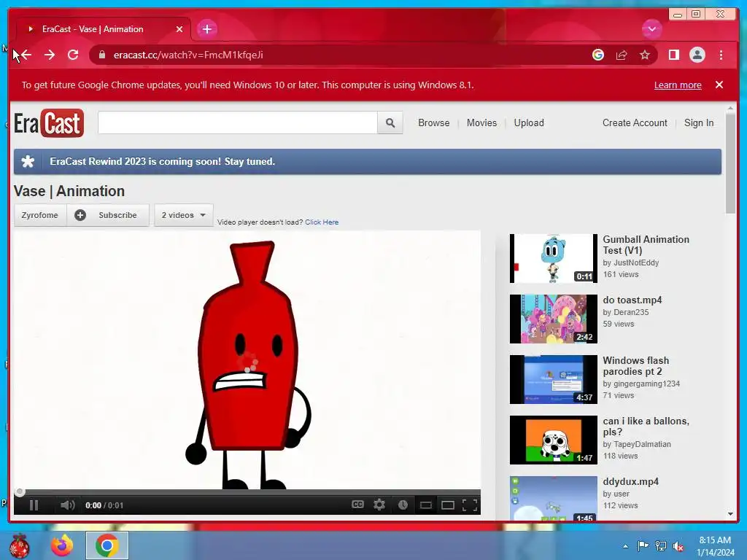747x560 pixels.
Task: Open the Chrome profile avatar
Action: tap(697, 55)
